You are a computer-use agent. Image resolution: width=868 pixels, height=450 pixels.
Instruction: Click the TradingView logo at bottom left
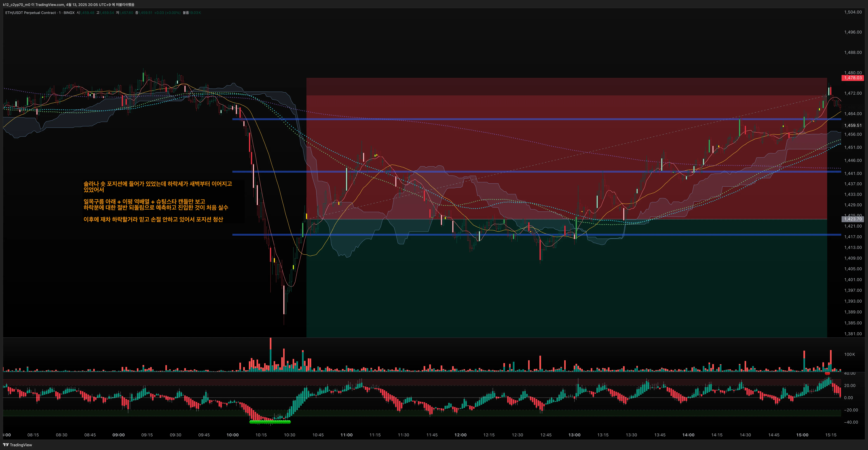click(18, 445)
